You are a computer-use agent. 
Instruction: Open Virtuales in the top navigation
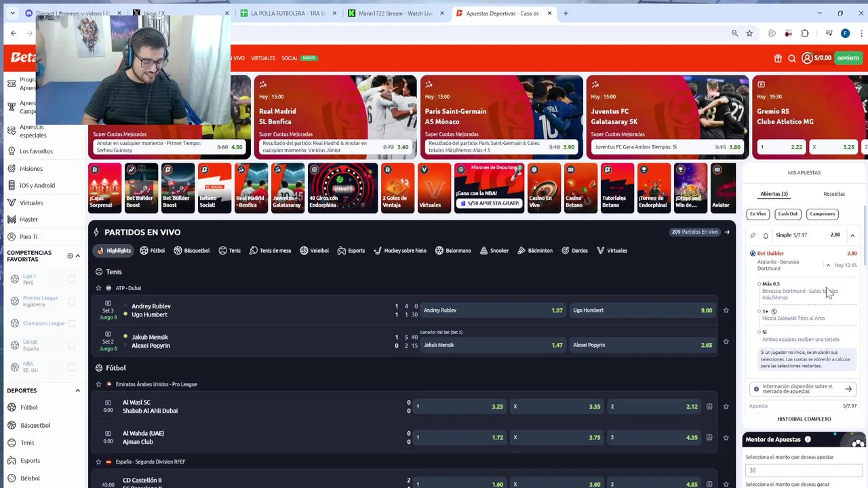[x=263, y=58]
